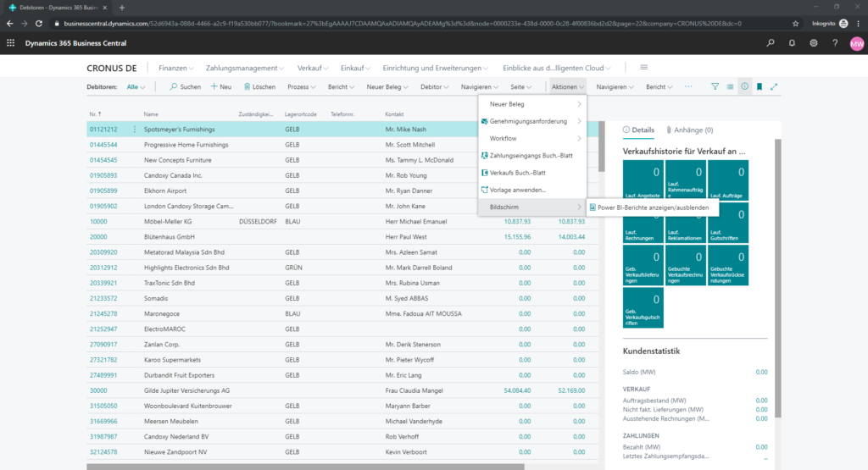Select Verkaufs Buch.-Blatt menu entry

tap(532, 173)
